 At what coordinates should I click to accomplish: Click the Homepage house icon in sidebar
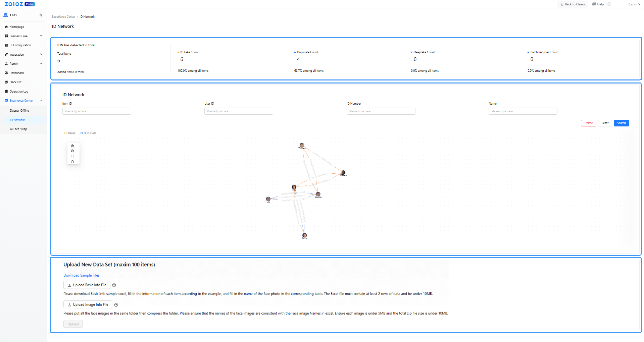click(x=6, y=27)
